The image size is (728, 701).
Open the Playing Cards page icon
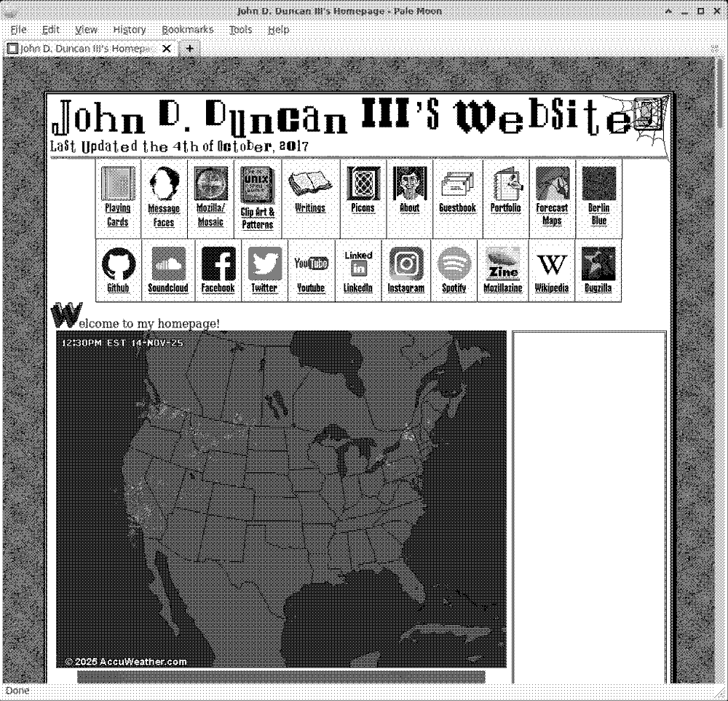point(118,183)
